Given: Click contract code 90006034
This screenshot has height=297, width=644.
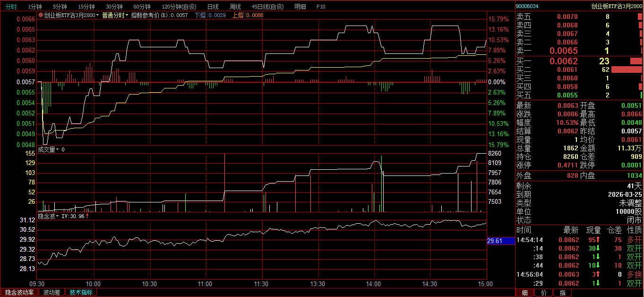Looking at the screenshot, I should pyautogui.click(x=527, y=6).
